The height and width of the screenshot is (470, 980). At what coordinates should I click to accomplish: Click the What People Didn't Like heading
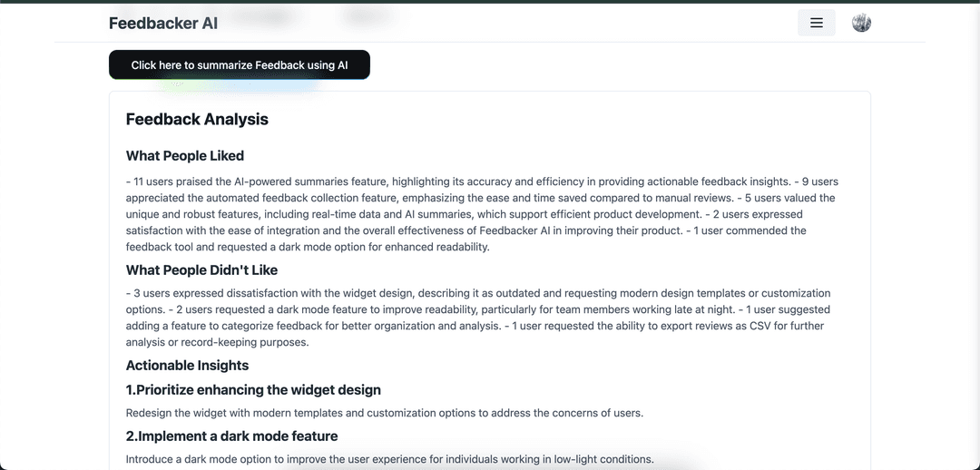pos(201,270)
